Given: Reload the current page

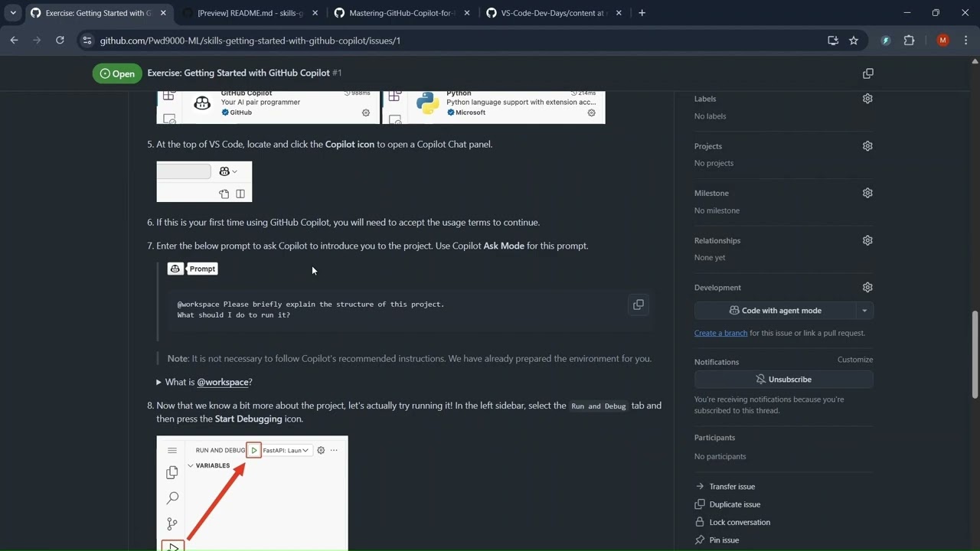Looking at the screenshot, I should click(x=60, y=41).
